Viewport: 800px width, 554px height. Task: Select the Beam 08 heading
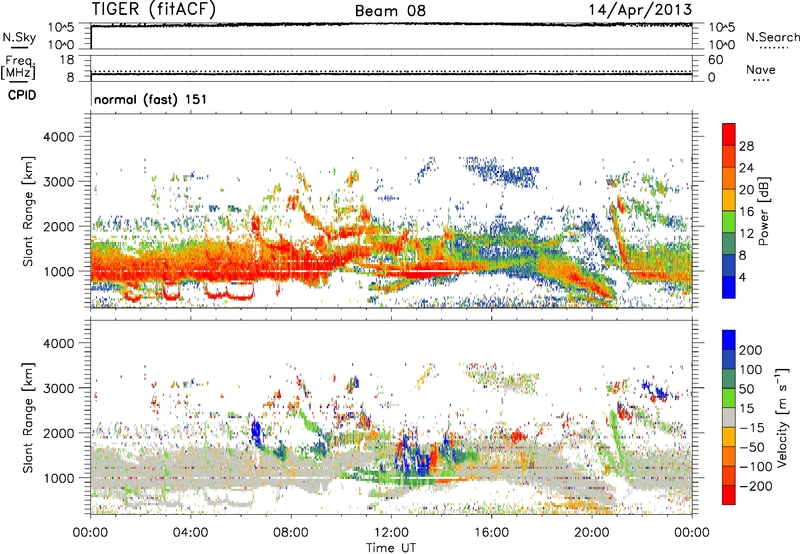(x=390, y=11)
